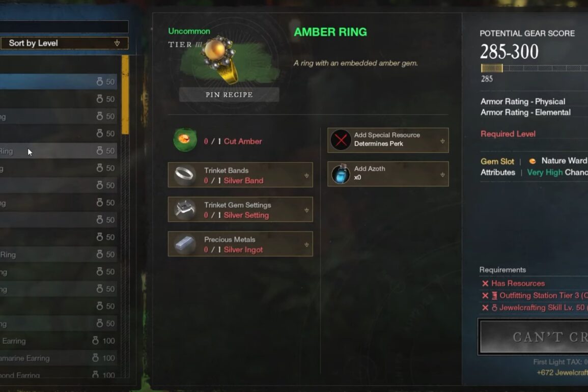588x392 pixels.
Task: Click the Pin Recipe button
Action: pyautogui.click(x=229, y=95)
